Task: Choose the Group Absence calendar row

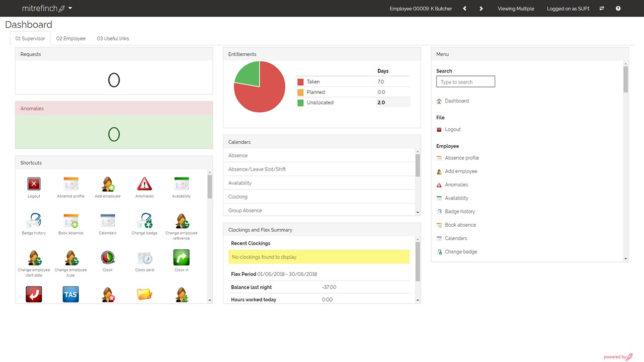Action: 319,210
